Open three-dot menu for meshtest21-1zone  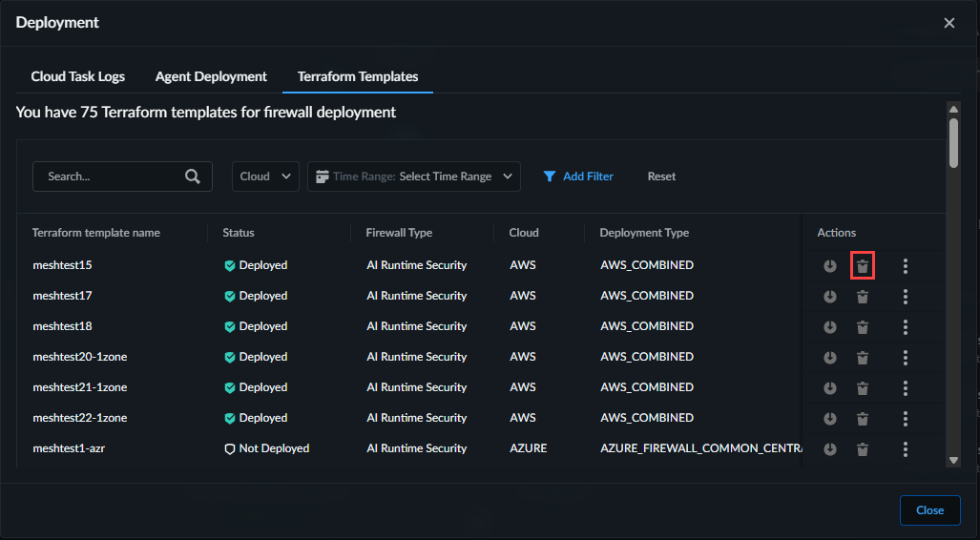[905, 388]
